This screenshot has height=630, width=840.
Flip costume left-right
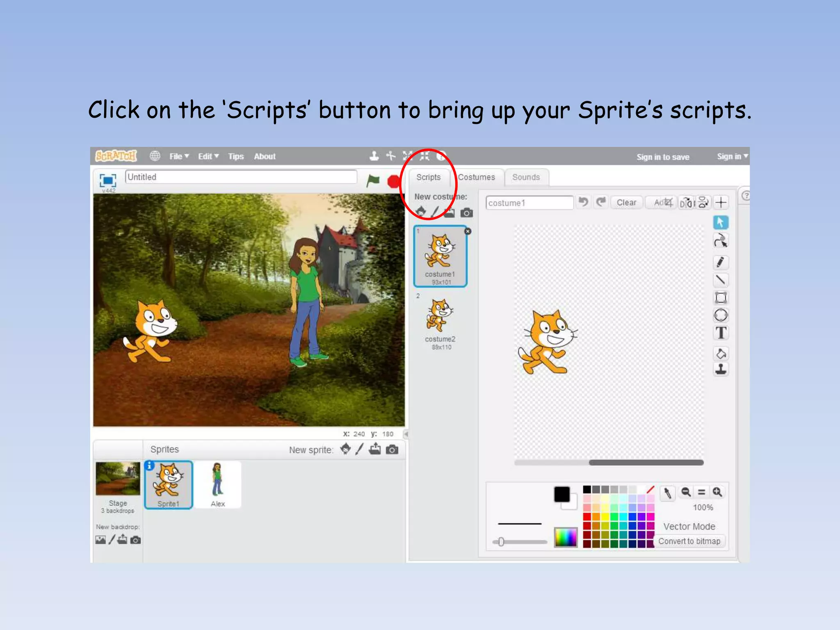(686, 203)
